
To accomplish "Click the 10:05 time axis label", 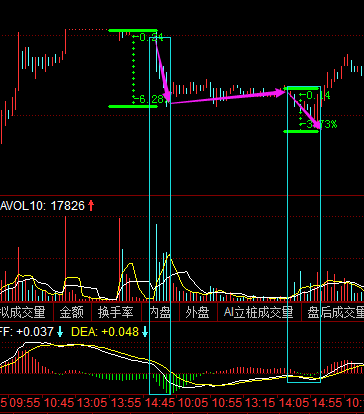I will point(193,403).
